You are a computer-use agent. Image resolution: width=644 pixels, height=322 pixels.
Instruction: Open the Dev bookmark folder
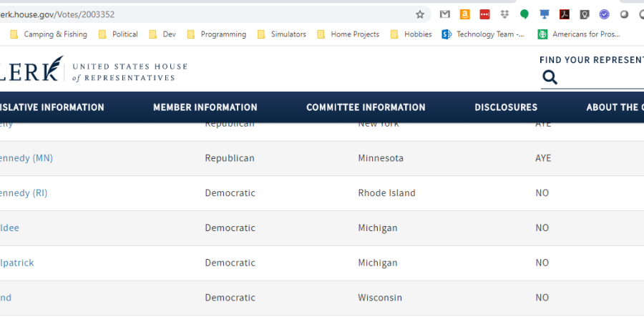[162, 34]
